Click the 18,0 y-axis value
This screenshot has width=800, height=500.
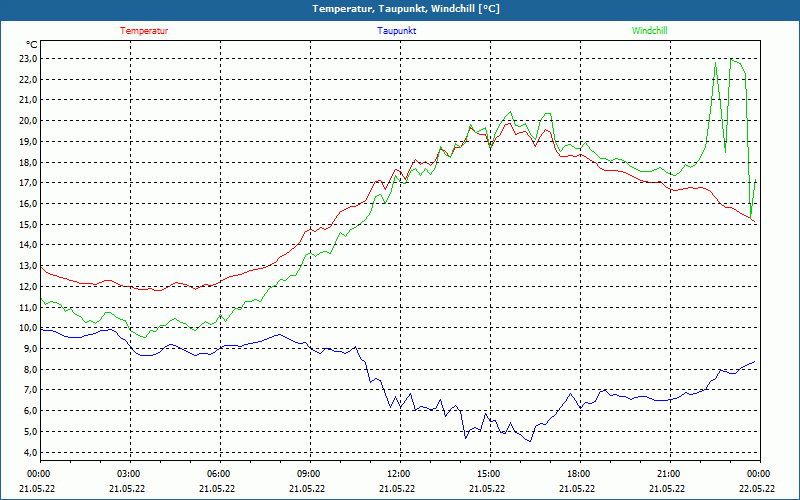pyautogui.click(x=28, y=162)
